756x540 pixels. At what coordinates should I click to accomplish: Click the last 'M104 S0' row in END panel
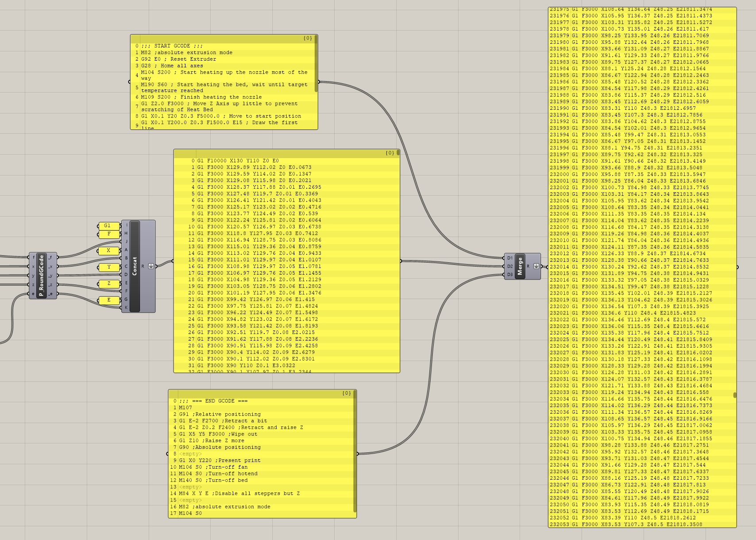[262, 513]
